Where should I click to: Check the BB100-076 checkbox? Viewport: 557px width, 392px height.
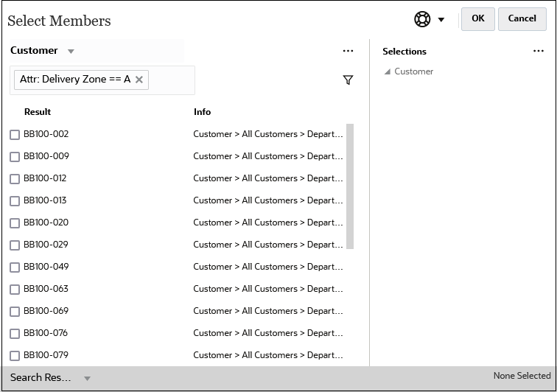15,333
